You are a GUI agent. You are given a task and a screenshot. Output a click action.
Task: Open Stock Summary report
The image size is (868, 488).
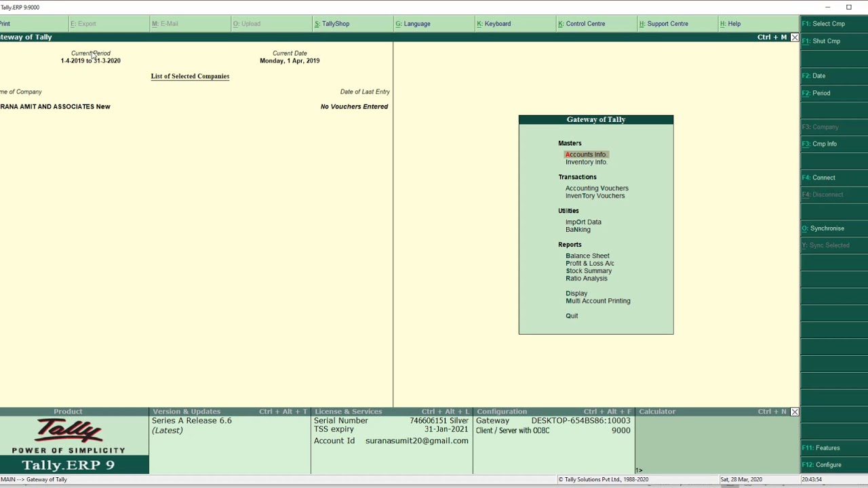pyautogui.click(x=589, y=271)
